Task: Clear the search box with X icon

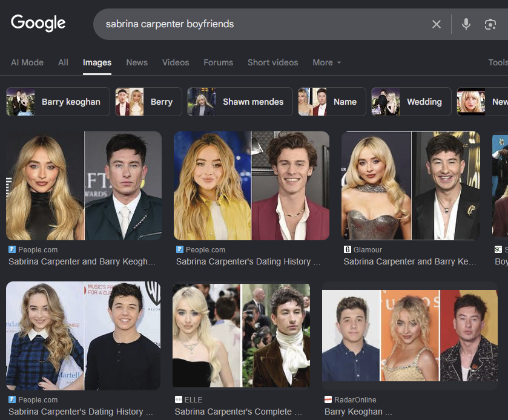Action: click(437, 24)
